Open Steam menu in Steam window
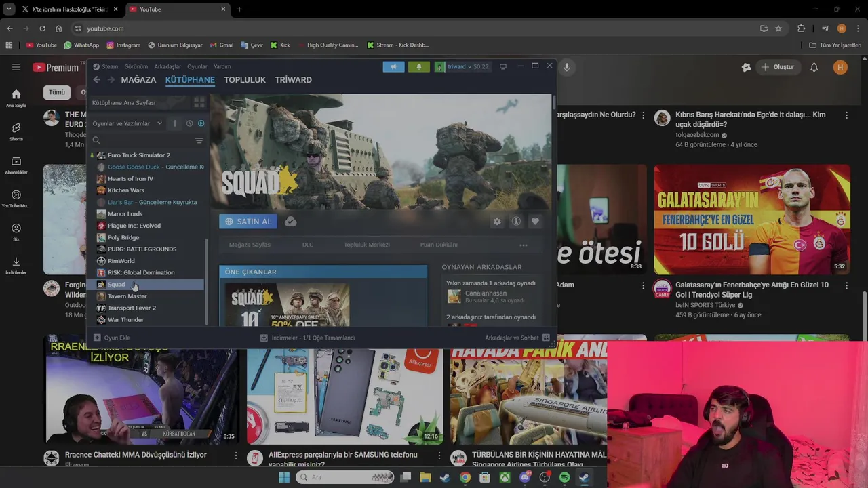 click(106, 66)
